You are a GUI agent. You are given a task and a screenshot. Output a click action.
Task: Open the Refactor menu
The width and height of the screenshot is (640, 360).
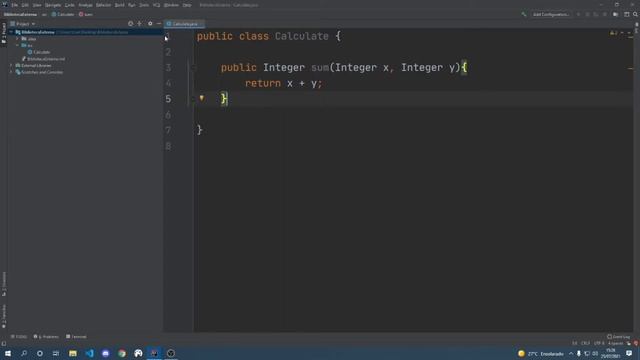[104, 5]
